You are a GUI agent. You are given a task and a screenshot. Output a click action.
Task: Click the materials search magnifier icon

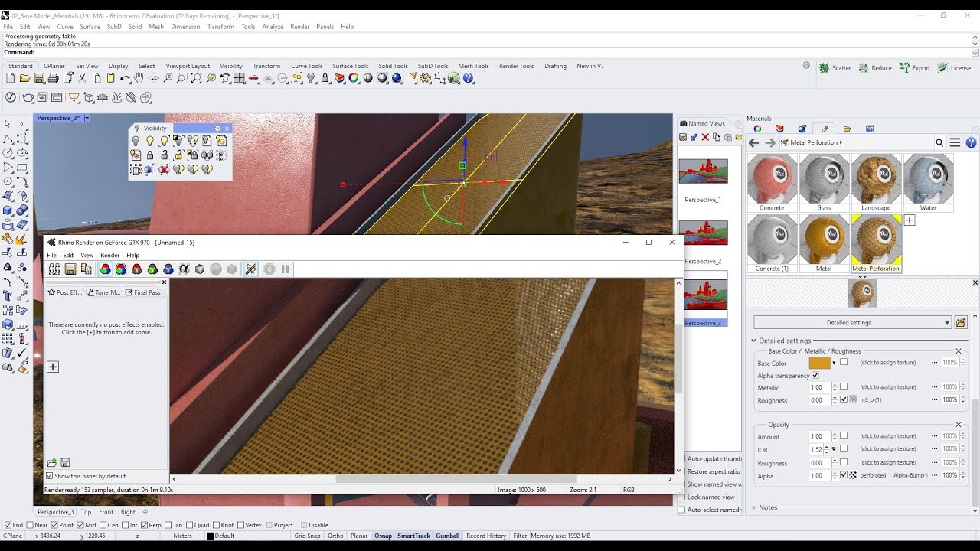[939, 142]
